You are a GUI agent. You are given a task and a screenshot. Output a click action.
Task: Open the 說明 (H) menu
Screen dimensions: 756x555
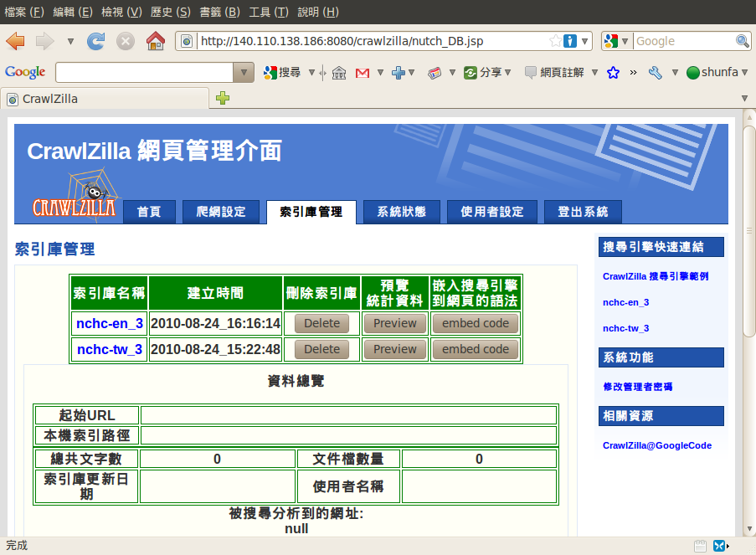coord(318,12)
